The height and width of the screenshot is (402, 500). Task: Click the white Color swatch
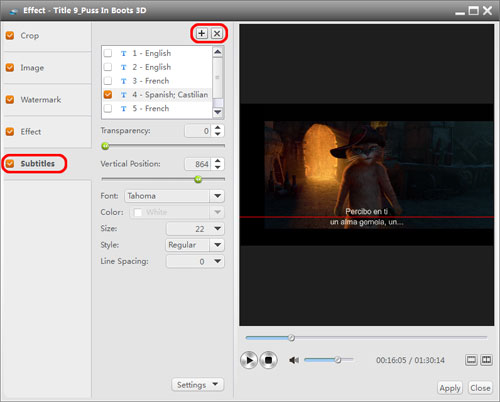[x=138, y=212]
